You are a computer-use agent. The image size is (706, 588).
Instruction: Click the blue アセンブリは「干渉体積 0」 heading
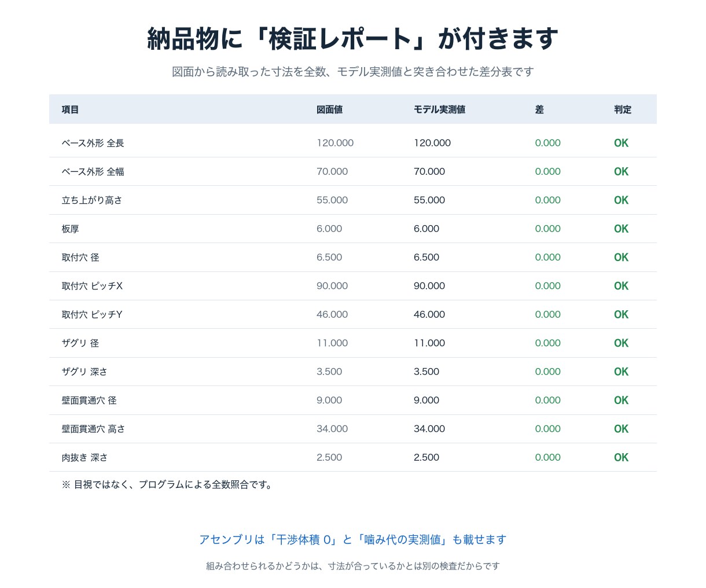(353, 539)
